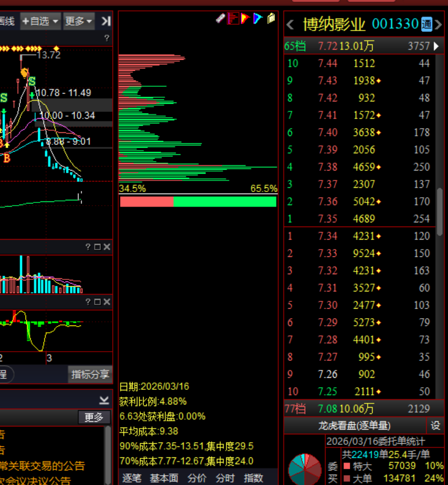Click the 10.00 - 10.34 price range label
This screenshot has height=485, width=448.
point(67,116)
